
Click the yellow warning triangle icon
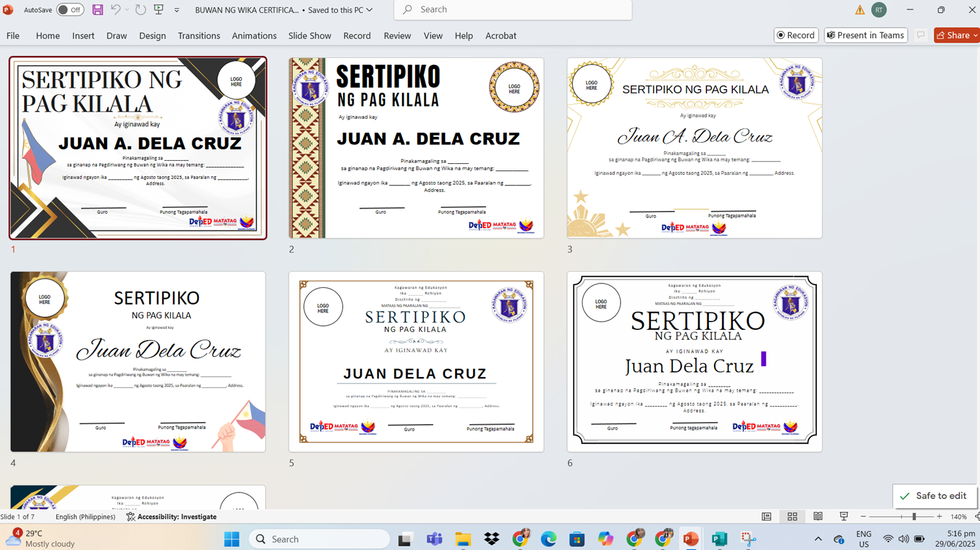[x=860, y=10]
